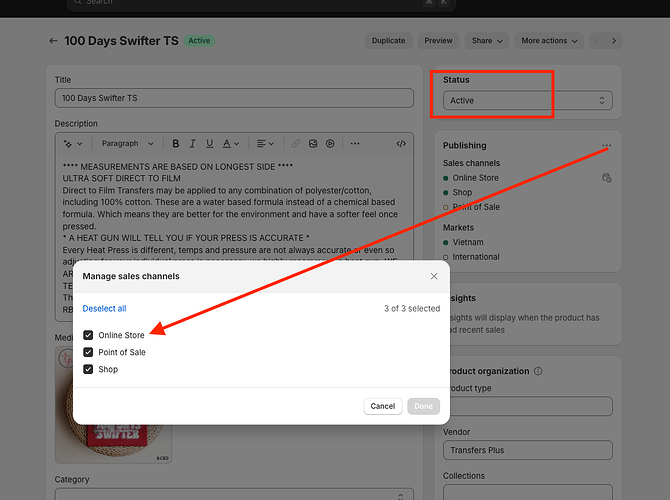Click Cancel in Manage sales channels dialog
This screenshot has height=500, width=670.
pyautogui.click(x=382, y=406)
